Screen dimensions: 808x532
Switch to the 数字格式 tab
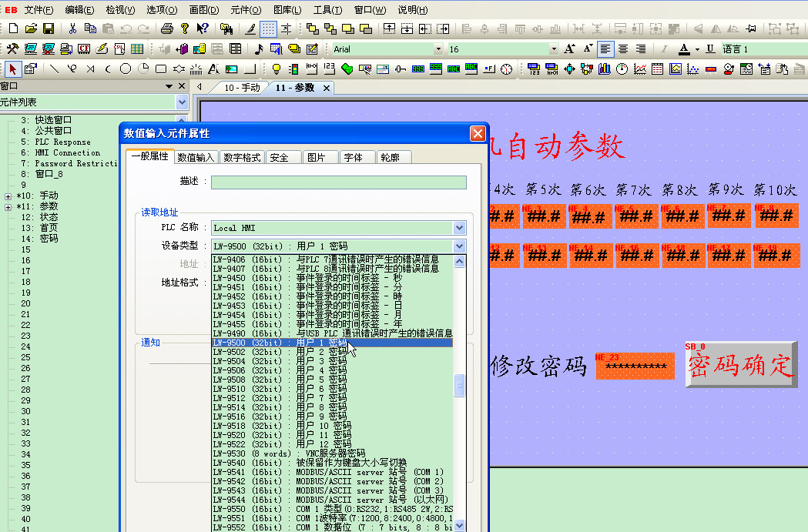click(242, 157)
